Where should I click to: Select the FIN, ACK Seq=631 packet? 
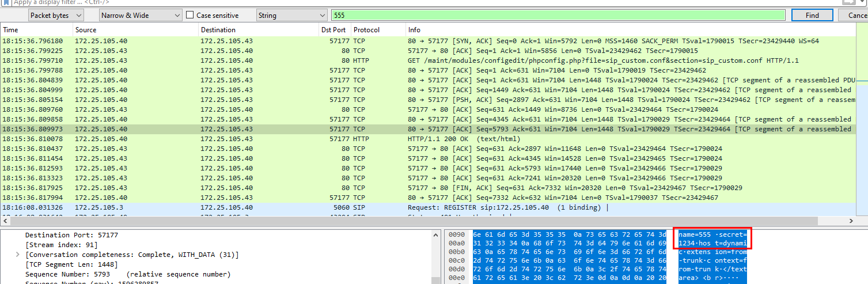428,188
